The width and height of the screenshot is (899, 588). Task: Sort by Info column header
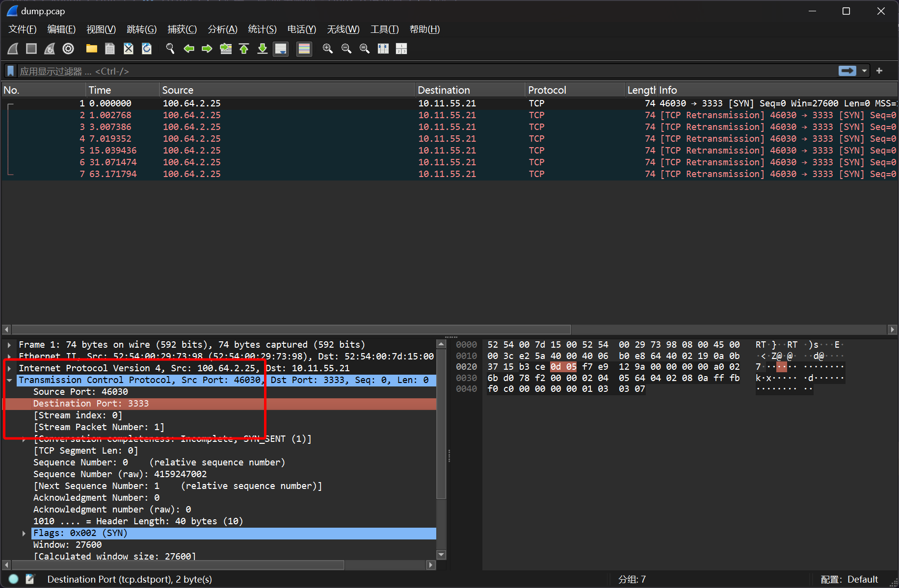coord(777,90)
